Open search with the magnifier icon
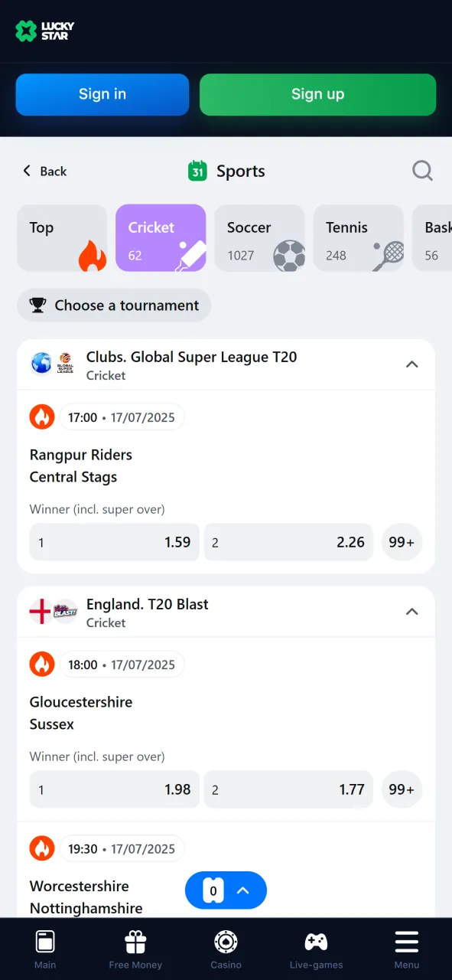This screenshot has height=980, width=452. (422, 171)
